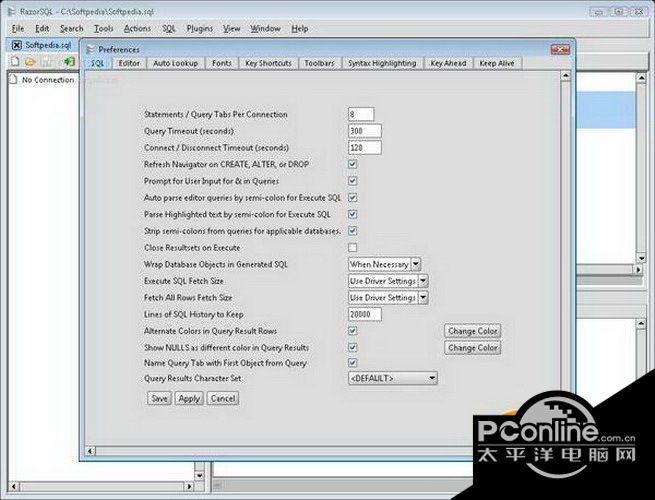655x500 pixels.
Task: Click Preferences horizontal scrollbar left arrow
Action: click(x=90, y=451)
